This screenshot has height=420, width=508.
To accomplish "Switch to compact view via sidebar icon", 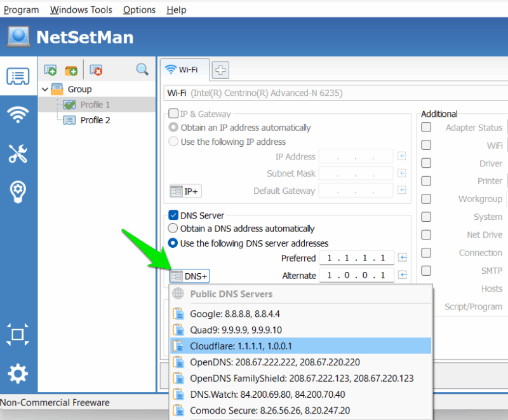I will pos(18,335).
